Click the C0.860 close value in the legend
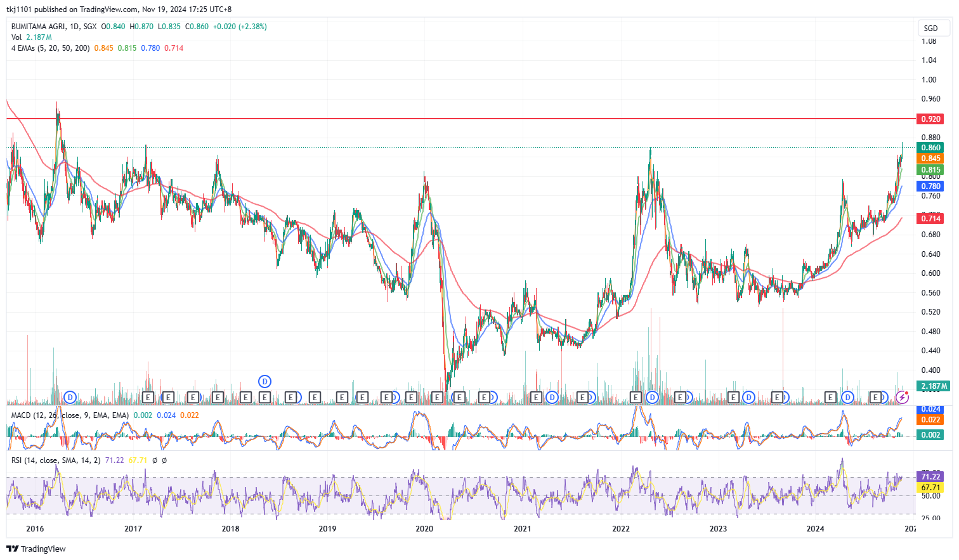 tap(197, 27)
